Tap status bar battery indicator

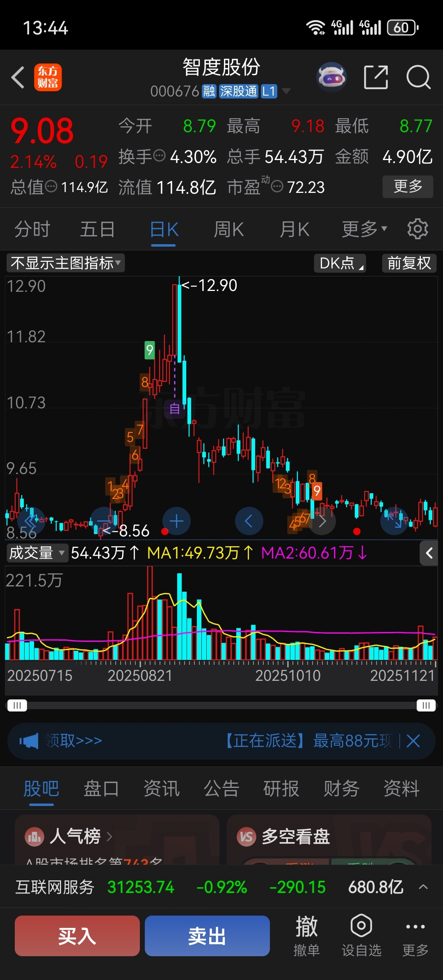[403, 27]
